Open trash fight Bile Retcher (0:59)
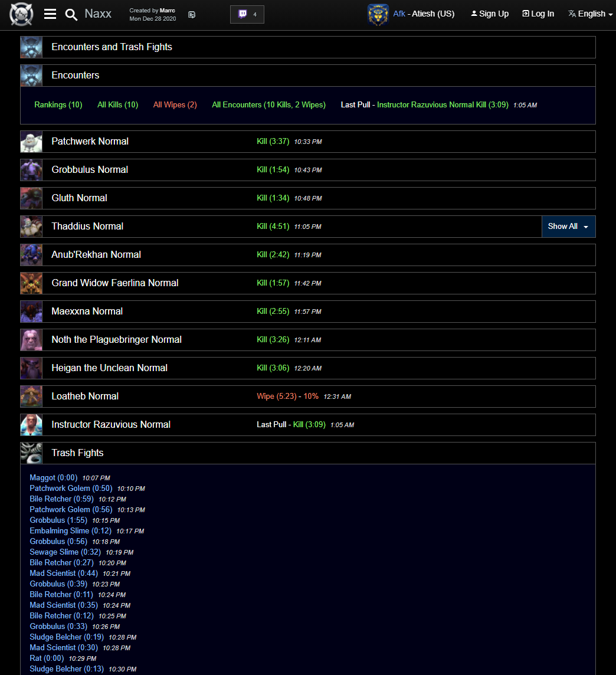 [x=61, y=499]
